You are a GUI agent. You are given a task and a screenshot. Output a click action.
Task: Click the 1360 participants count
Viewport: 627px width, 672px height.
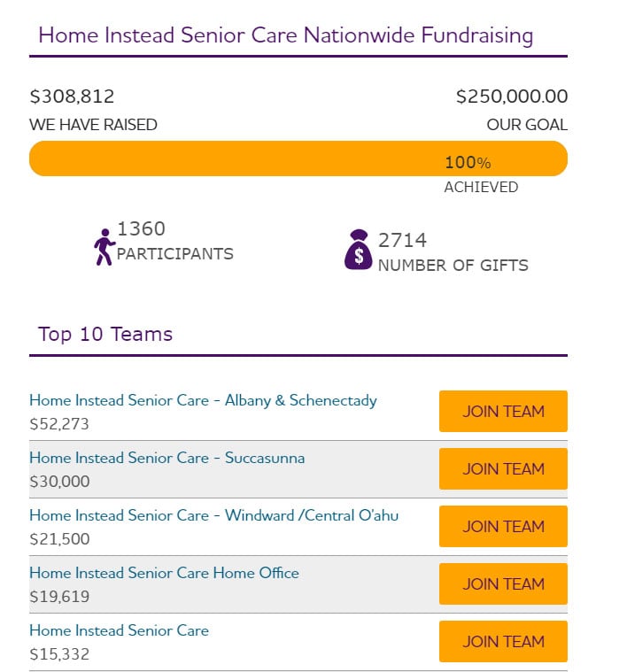(x=141, y=228)
